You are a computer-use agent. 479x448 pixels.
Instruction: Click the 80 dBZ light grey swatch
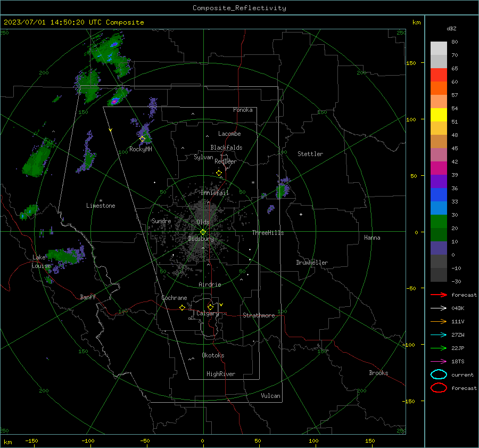pyautogui.click(x=439, y=48)
